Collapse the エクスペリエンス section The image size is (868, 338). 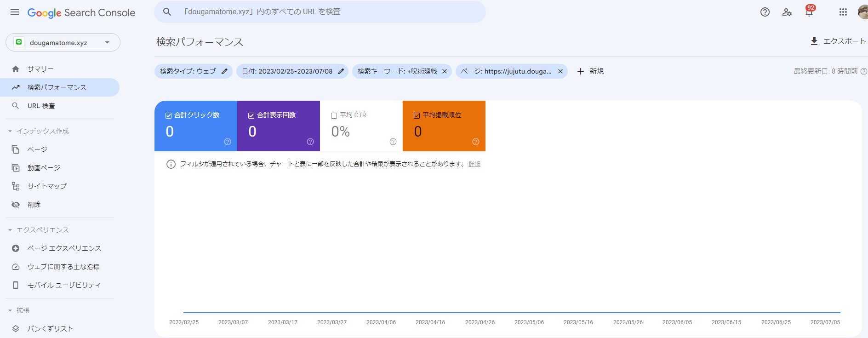tap(10, 230)
